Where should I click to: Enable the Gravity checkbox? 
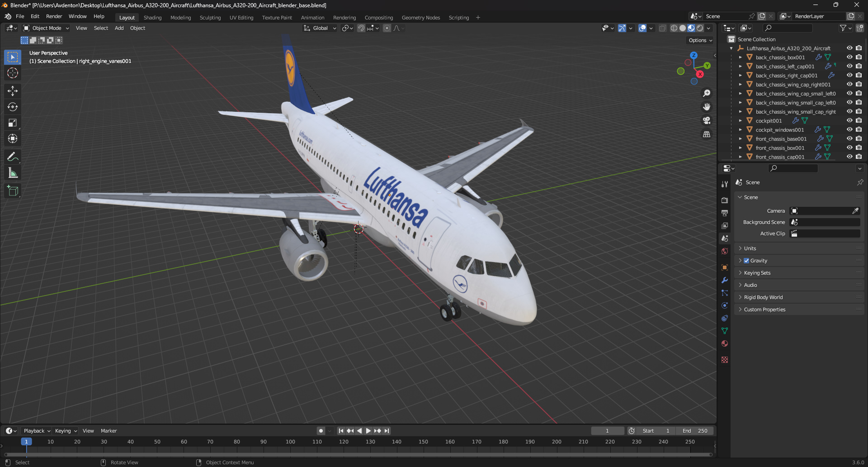pos(746,261)
